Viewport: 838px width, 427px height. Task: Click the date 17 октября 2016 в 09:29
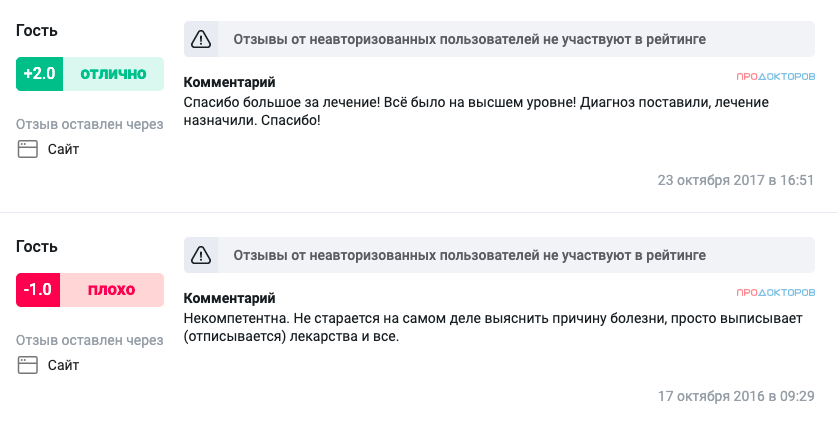[x=736, y=396]
